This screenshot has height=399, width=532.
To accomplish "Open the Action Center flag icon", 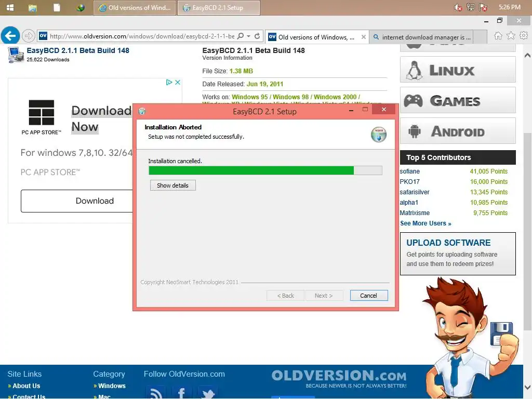I will (x=483, y=7).
